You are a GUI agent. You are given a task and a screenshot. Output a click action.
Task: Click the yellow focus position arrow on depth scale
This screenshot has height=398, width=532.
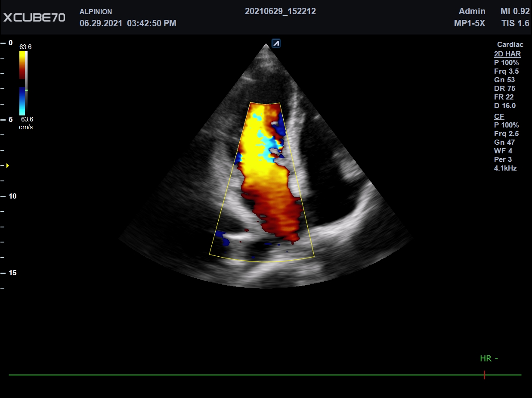click(7, 165)
